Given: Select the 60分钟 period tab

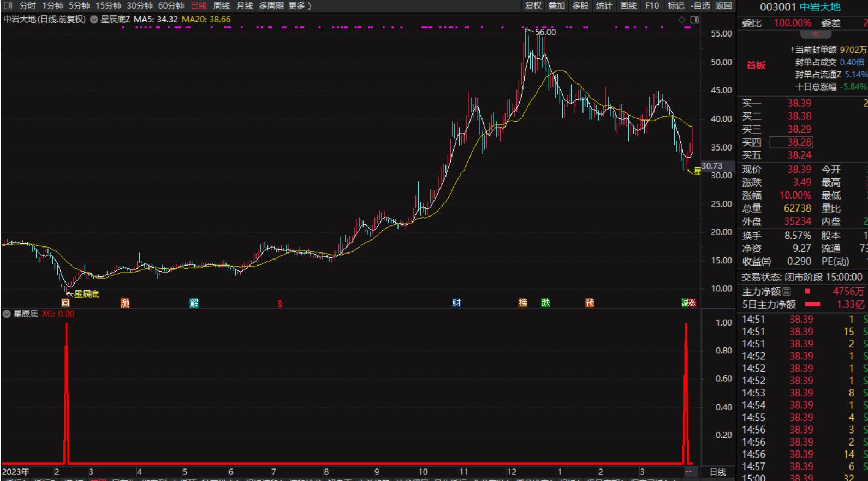Looking at the screenshot, I should coord(171,5).
